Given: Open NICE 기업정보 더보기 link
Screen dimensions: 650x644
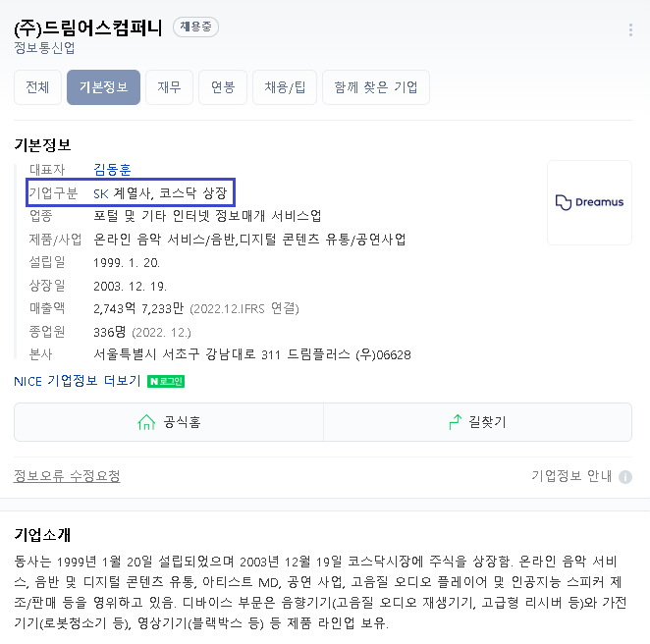Looking at the screenshot, I should coord(78,381).
